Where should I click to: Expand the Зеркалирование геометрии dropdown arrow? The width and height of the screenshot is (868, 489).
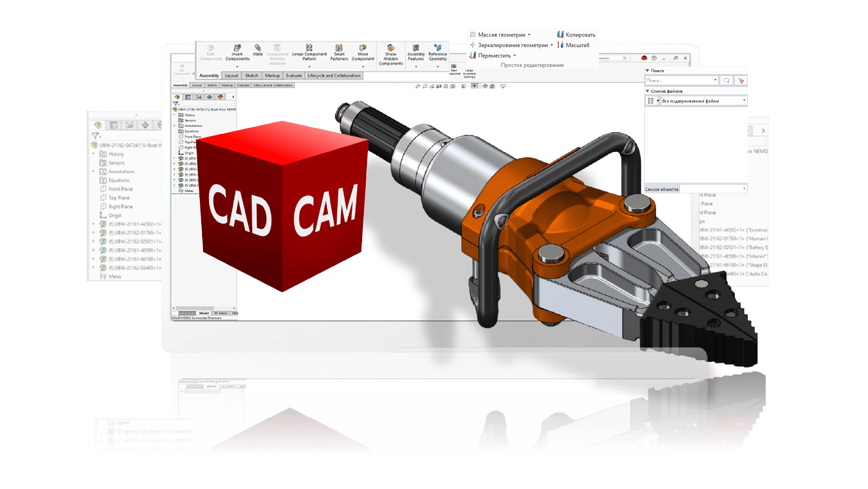[x=552, y=45]
